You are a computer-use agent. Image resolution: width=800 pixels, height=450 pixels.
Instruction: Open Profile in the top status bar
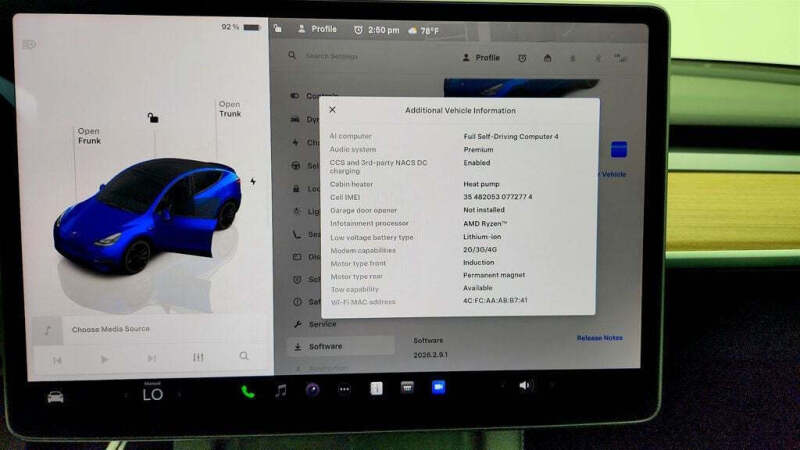(x=317, y=29)
